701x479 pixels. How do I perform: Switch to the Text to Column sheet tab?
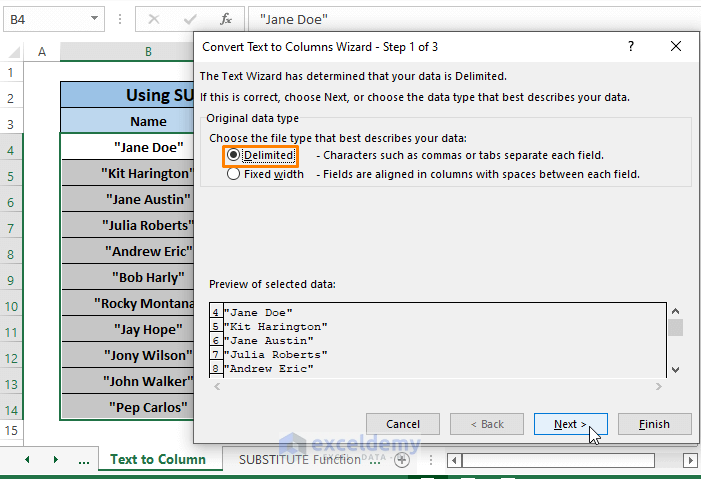(158, 459)
